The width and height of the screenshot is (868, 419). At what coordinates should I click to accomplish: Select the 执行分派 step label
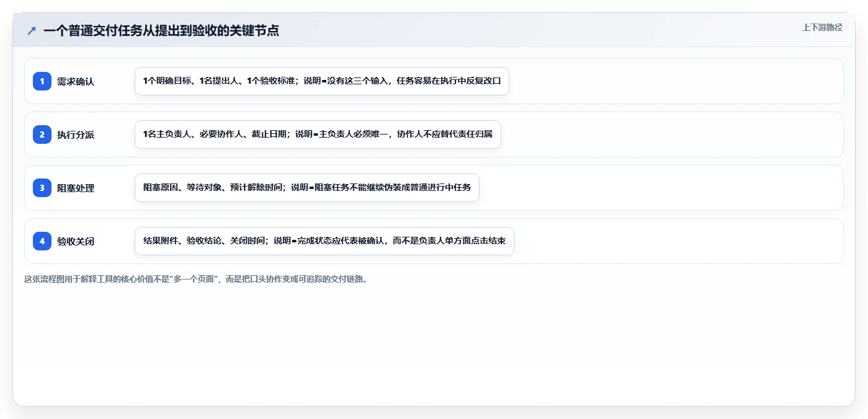(76, 135)
